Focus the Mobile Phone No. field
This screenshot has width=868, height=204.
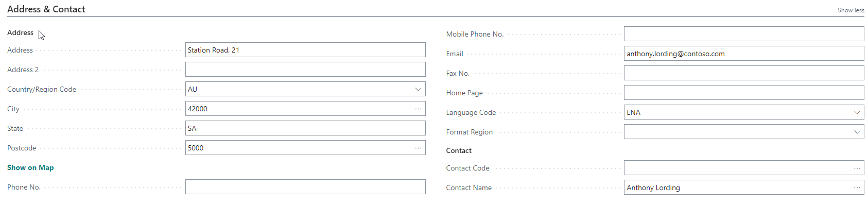[x=744, y=34]
